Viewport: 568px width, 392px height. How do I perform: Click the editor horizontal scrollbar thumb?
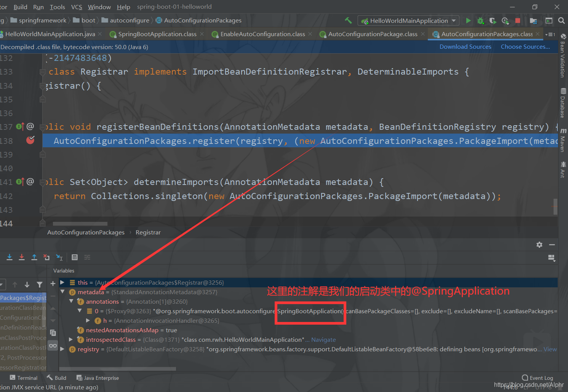tap(80, 224)
